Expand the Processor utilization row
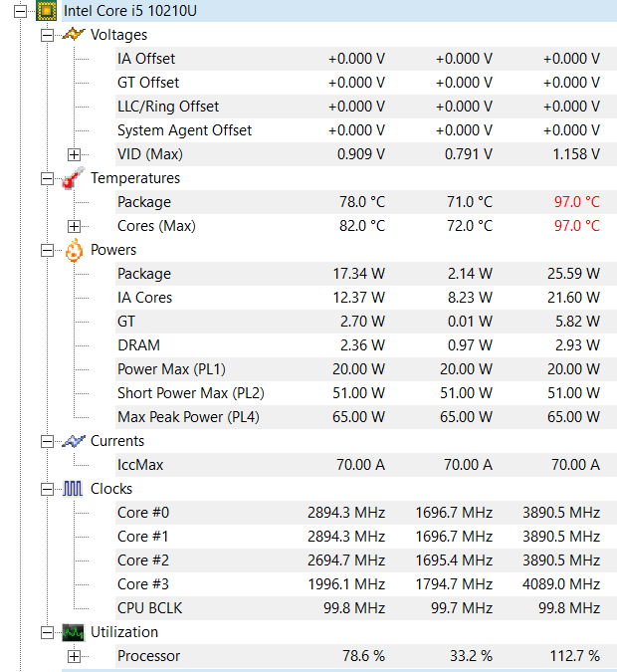This screenshot has width=617, height=672. pos(74,656)
